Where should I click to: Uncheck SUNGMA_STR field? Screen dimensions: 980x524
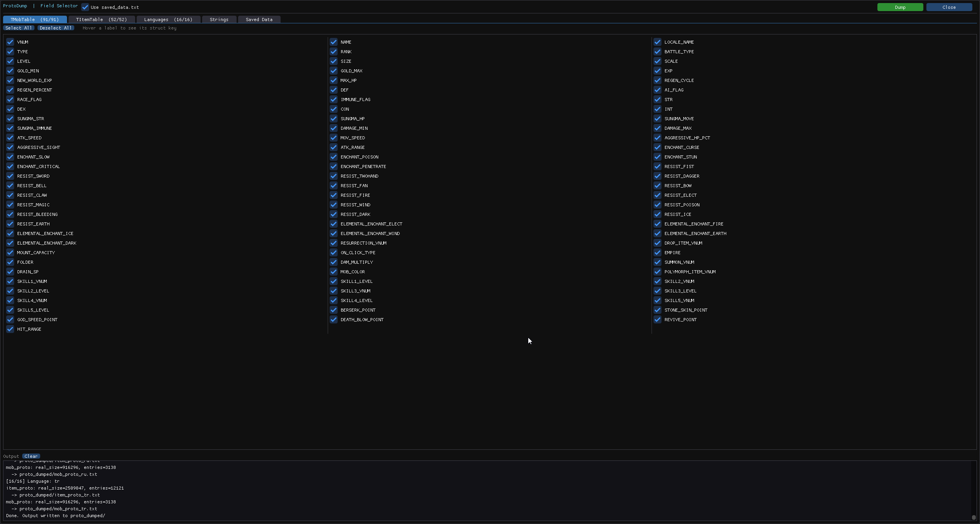10,119
